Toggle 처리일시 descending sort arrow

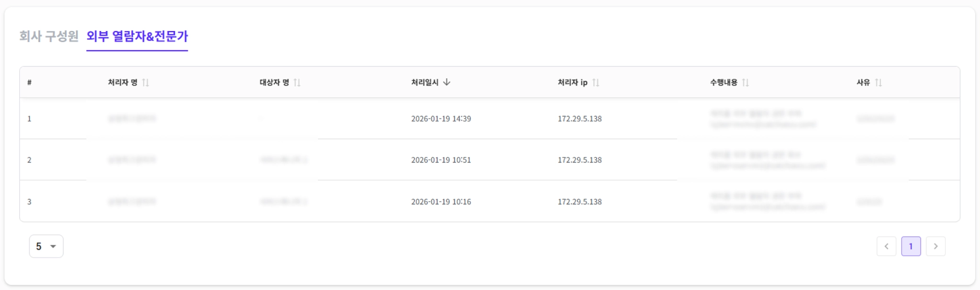click(447, 82)
